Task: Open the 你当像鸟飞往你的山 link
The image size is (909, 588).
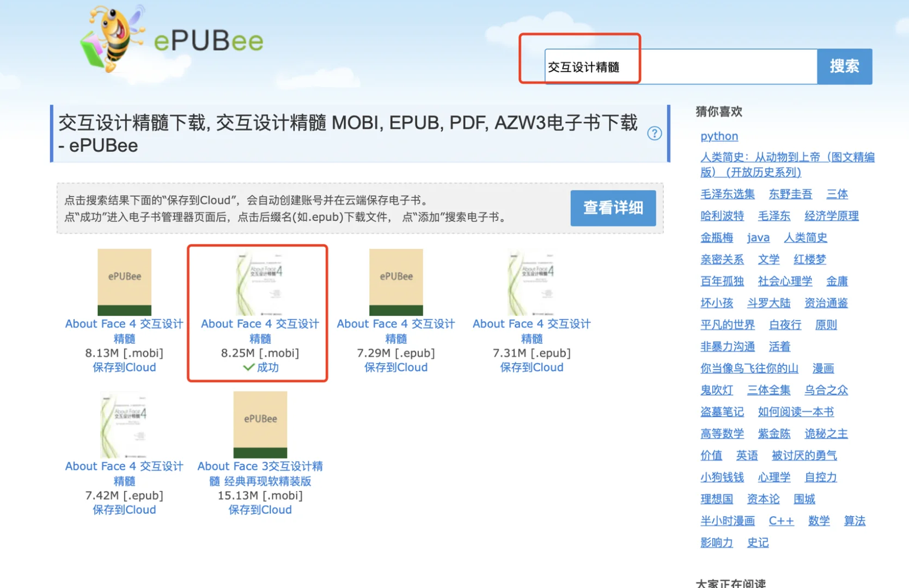Action: (x=749, y=368)
